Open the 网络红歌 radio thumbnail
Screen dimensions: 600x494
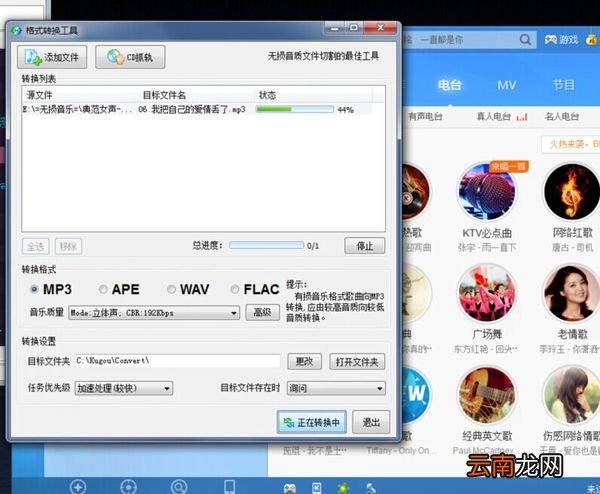[572, 192]
